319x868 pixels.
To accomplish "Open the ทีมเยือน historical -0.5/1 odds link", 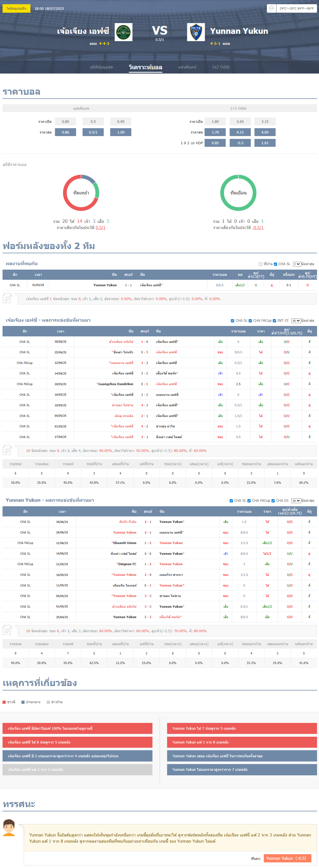I will [x=258, y=228].
